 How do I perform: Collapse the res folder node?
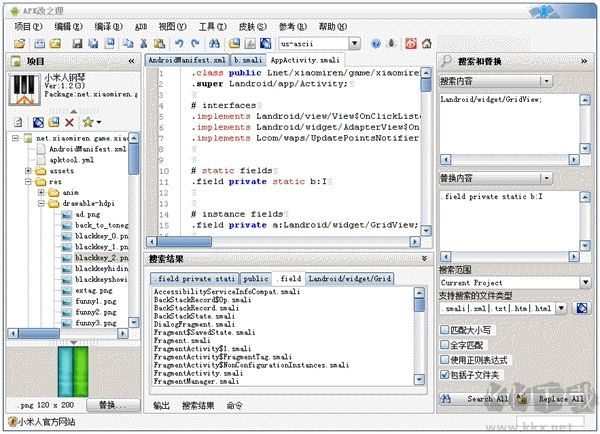[28, 182]
